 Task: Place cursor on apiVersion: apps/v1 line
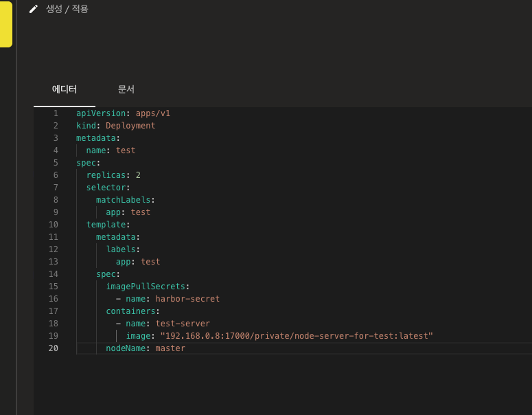pos(123,113)
